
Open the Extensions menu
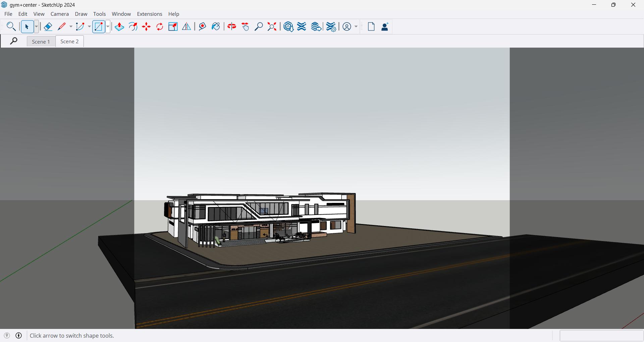tap(150, 14)
